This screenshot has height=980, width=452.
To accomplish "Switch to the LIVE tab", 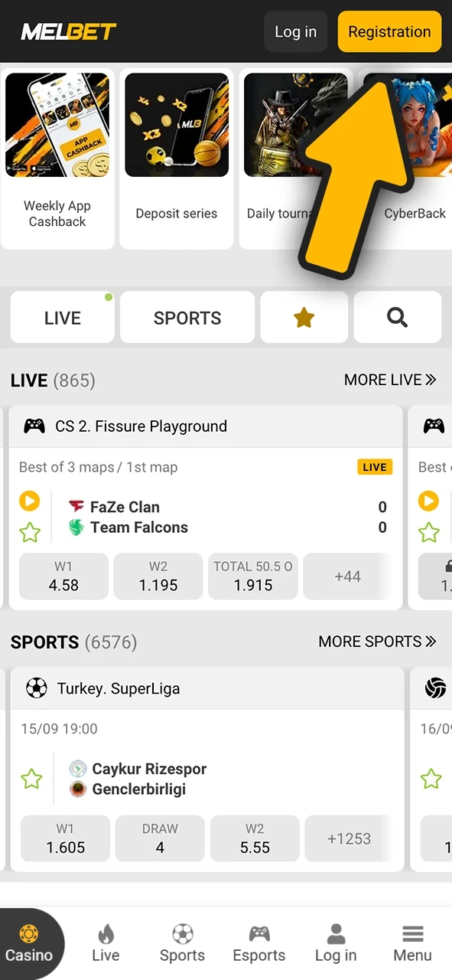I will (x=62, y=317).
